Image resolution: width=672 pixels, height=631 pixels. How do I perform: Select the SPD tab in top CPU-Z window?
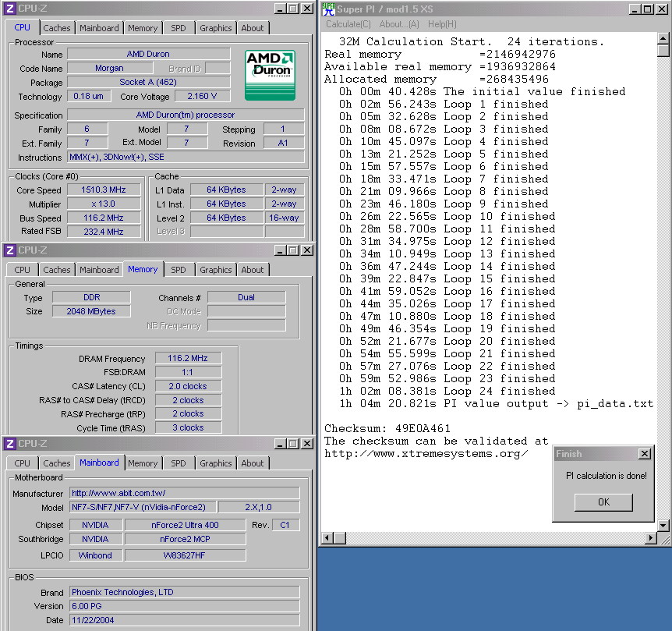coord(179,28)
